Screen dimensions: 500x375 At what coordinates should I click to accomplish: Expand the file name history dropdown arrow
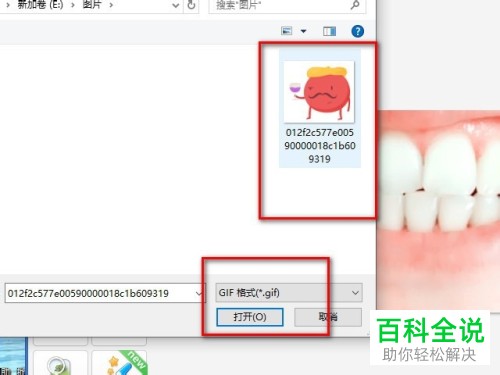(199, 294)
